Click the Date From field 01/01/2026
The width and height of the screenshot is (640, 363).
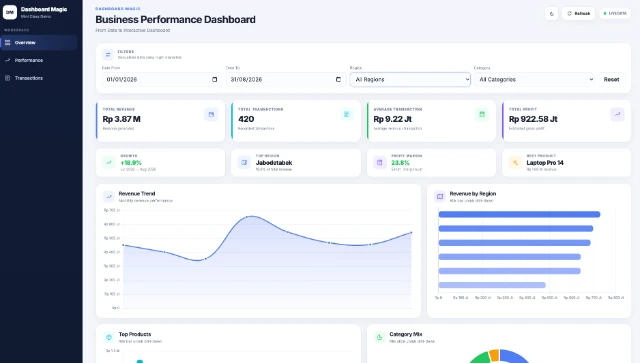pos(161,79)
